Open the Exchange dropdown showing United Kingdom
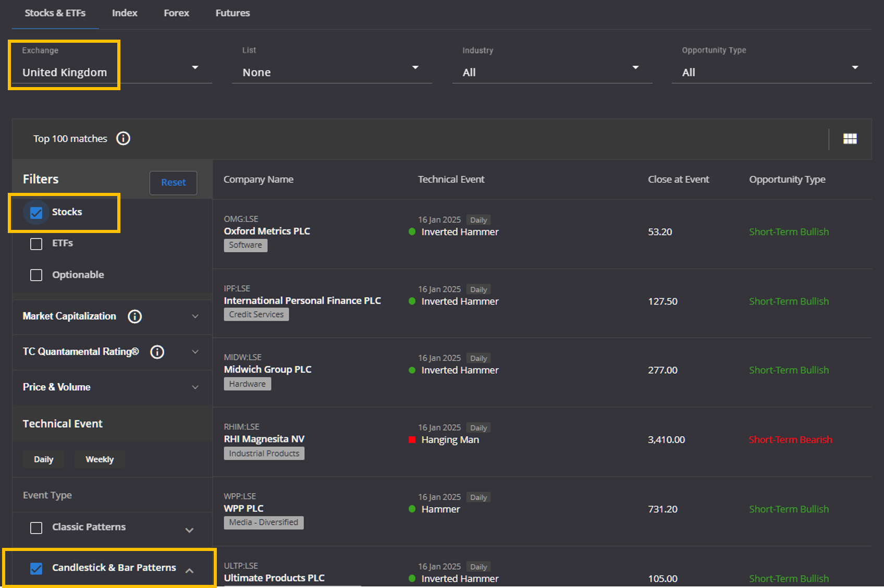Image resolution: width=884 pixels, height=588 pixels. click(112, 67)
